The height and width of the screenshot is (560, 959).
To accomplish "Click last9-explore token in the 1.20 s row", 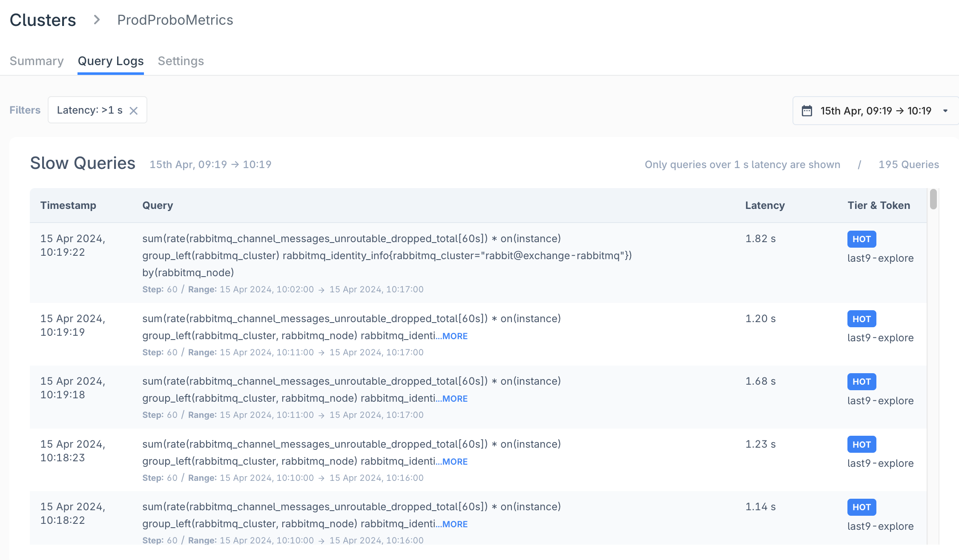I will 880,338.
